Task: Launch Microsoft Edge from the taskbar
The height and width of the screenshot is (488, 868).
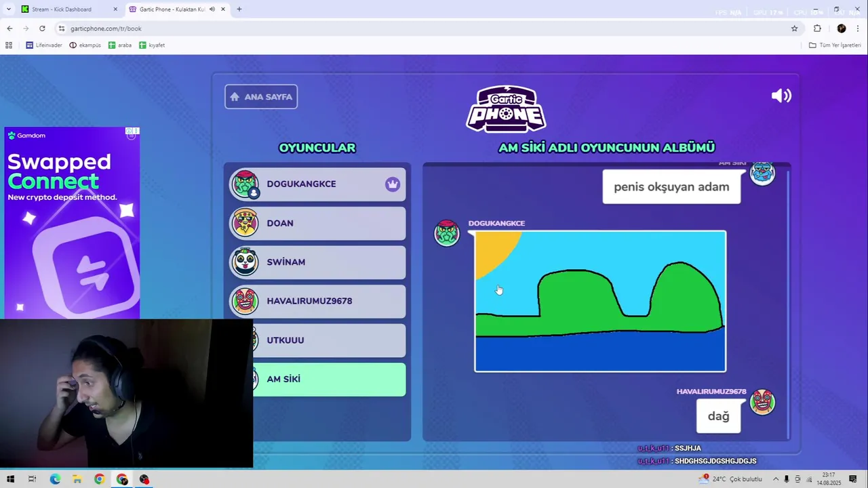Action: [55, 479]
